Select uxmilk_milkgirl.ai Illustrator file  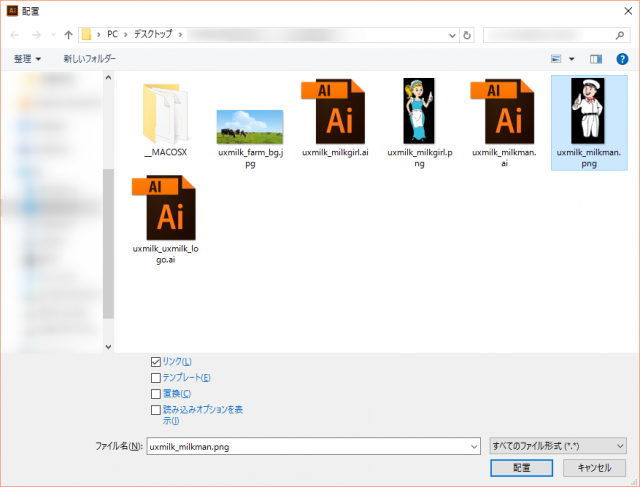334,112
